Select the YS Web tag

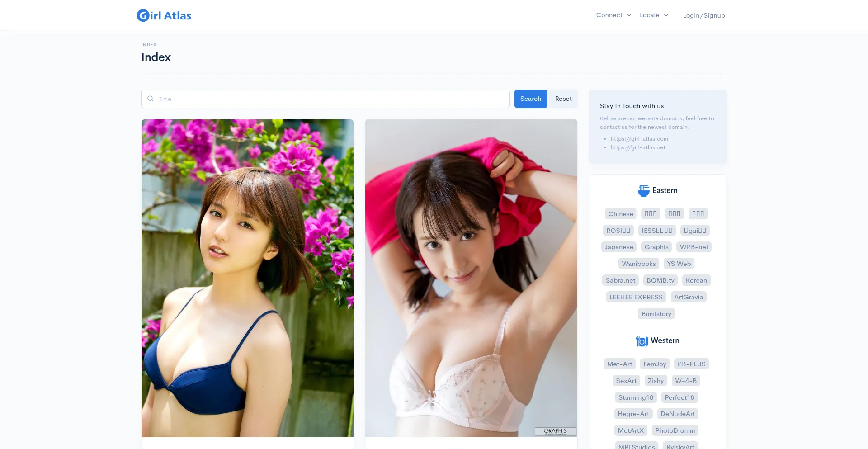(679, 264)
